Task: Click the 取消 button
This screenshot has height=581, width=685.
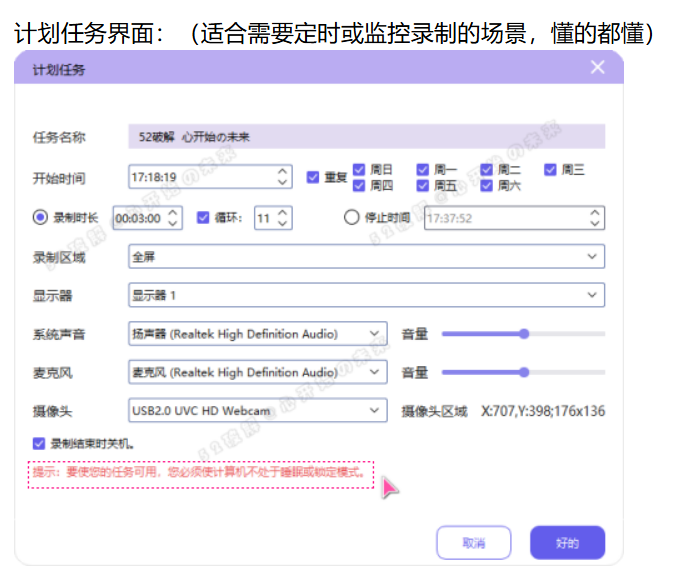Action: click(x=473, y=543)
